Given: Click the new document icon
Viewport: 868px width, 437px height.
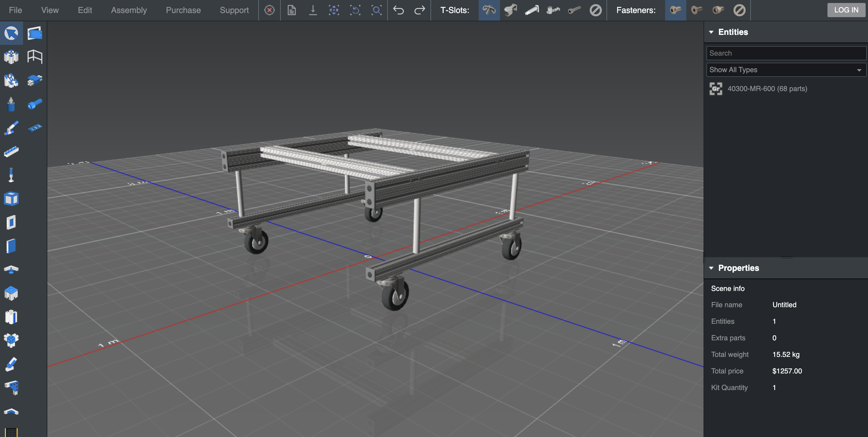Looking at the screenshot, I should point(292,10).
